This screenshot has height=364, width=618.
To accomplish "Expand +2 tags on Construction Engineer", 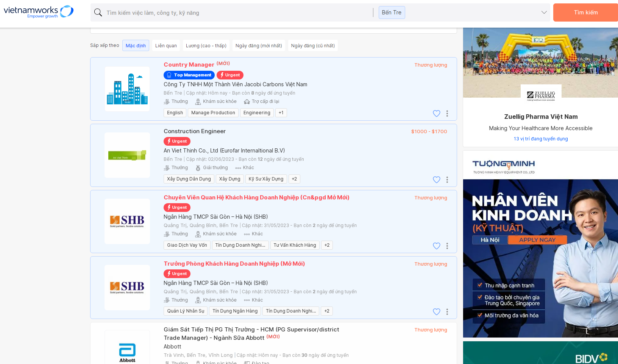I will pyautogui.click(x=294, y=179).
